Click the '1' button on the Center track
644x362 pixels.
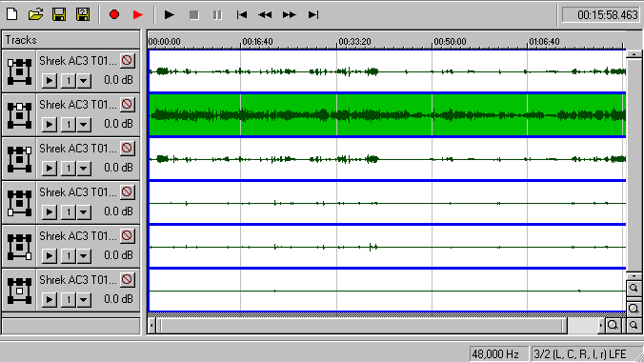pyautogui.click(x=69, y=125)
